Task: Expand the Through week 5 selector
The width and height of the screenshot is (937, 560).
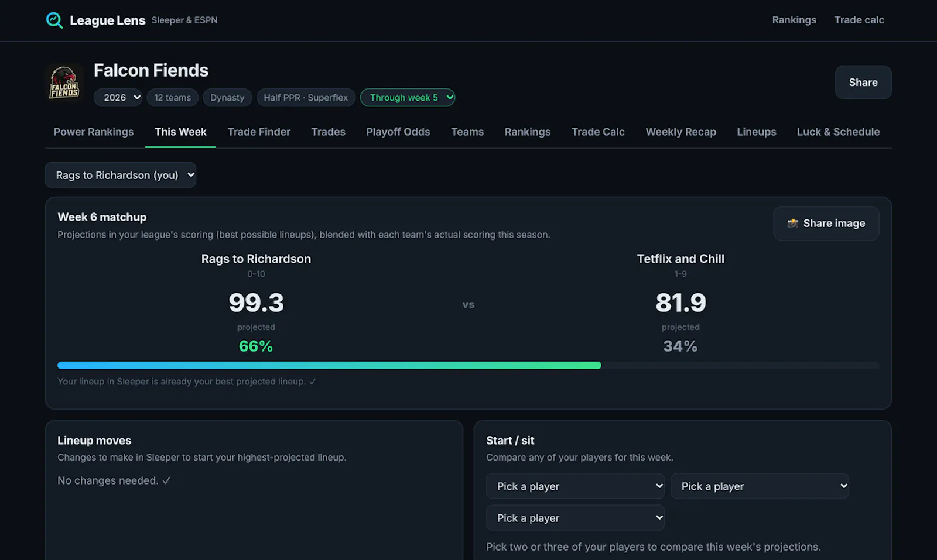Action: (408, 98)
